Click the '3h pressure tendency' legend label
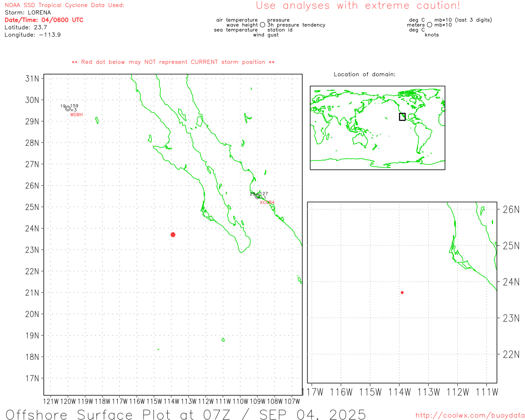This screenshot has height=420, width=525. (x=296, y=25)
